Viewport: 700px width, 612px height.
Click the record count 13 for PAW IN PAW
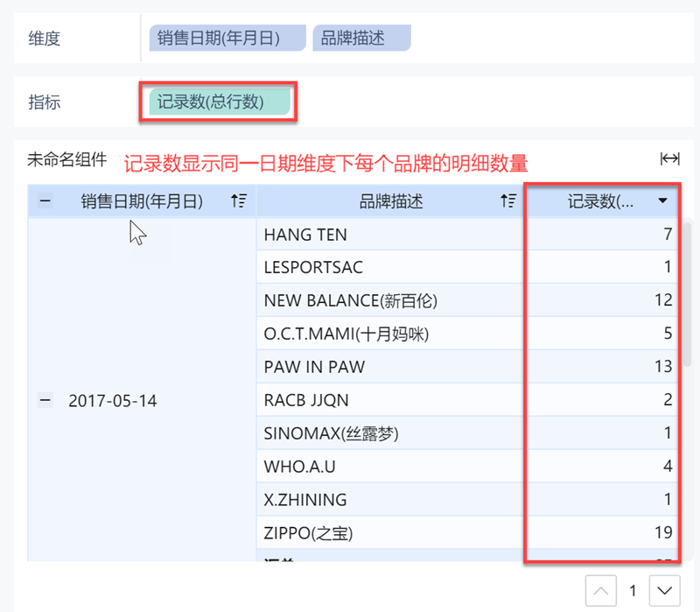point(663,366)
